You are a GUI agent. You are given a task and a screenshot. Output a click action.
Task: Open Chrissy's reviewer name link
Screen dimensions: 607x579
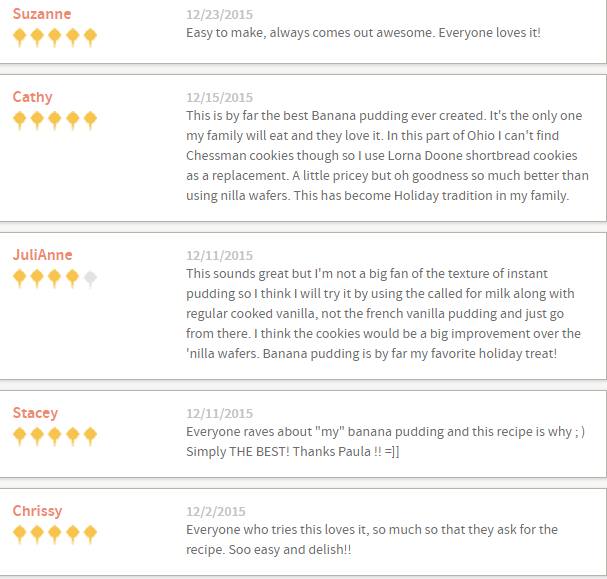[x=37, y=510]
